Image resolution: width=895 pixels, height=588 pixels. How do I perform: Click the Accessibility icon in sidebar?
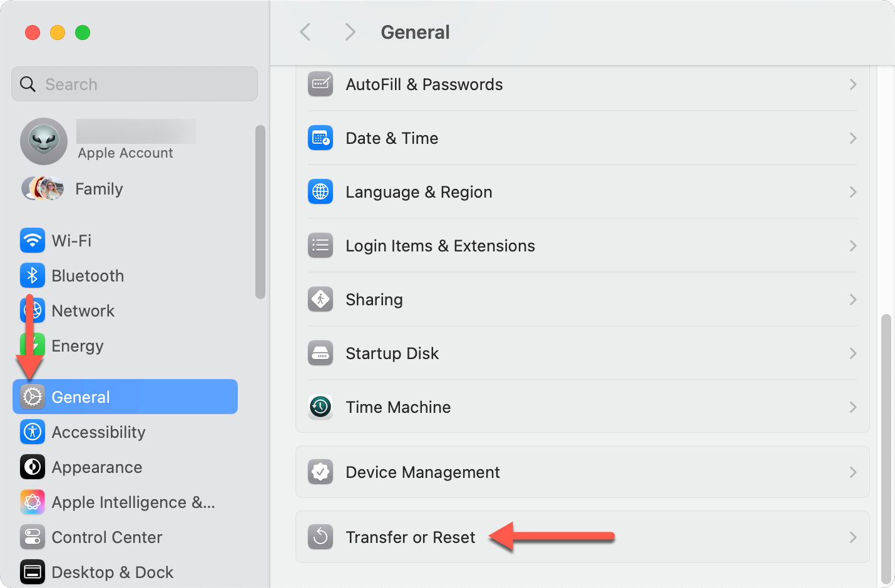(x=33, y=432)
